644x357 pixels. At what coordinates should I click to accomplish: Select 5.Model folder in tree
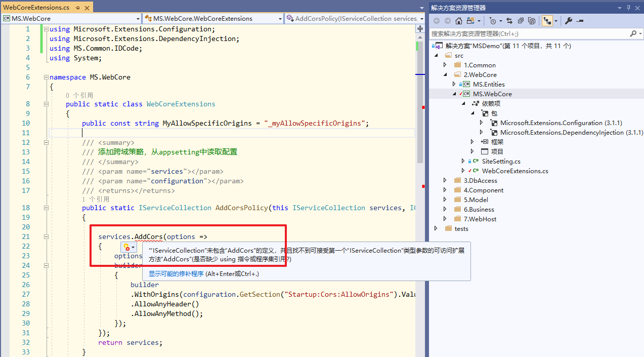pos(476,200)
